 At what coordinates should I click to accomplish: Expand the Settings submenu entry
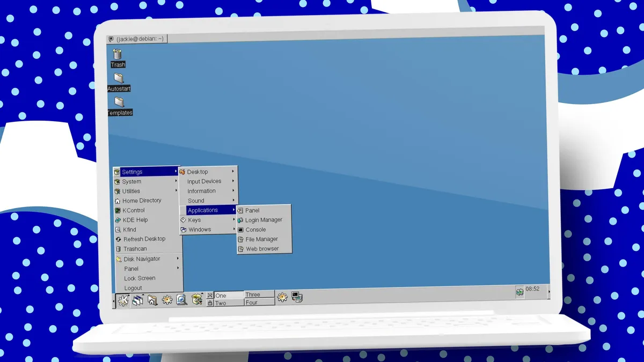pos(146,172)
